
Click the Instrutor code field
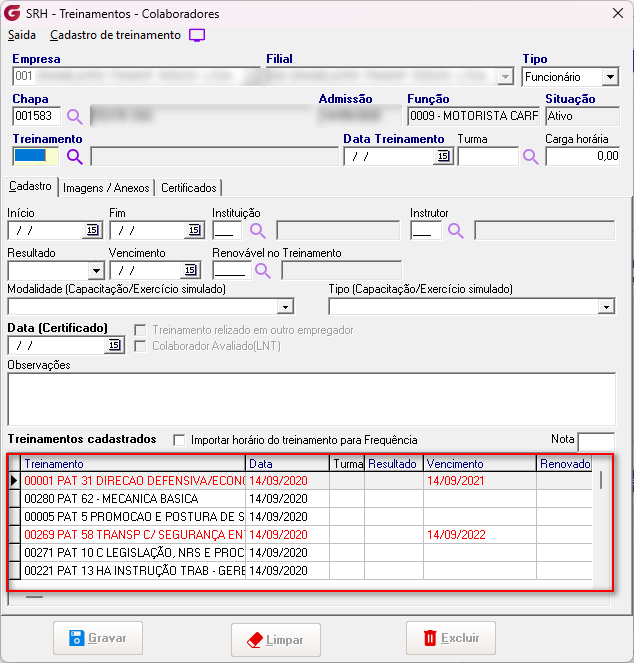[x=425, y=230]
